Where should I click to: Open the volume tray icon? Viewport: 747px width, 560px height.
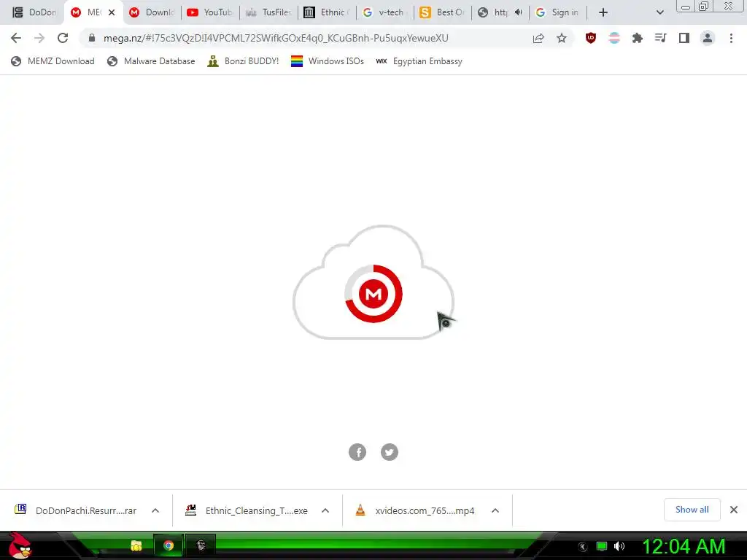pos(619,546)
